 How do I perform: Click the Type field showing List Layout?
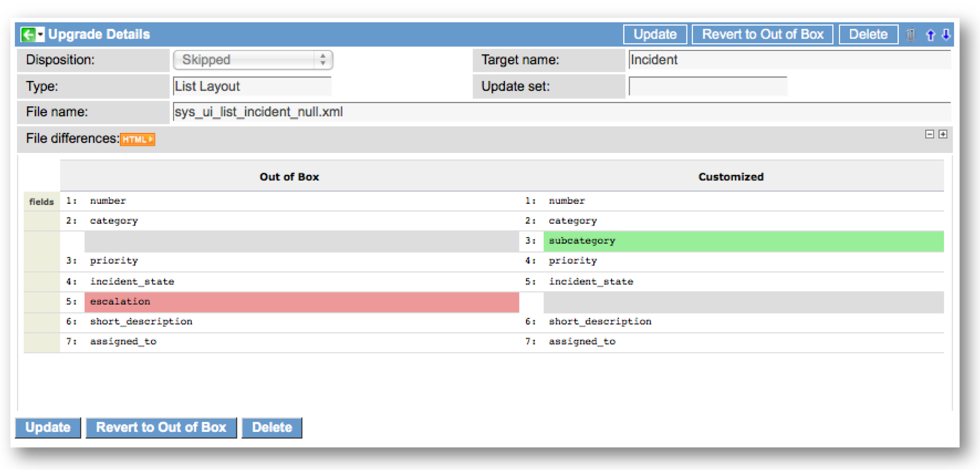coord(252,86)
